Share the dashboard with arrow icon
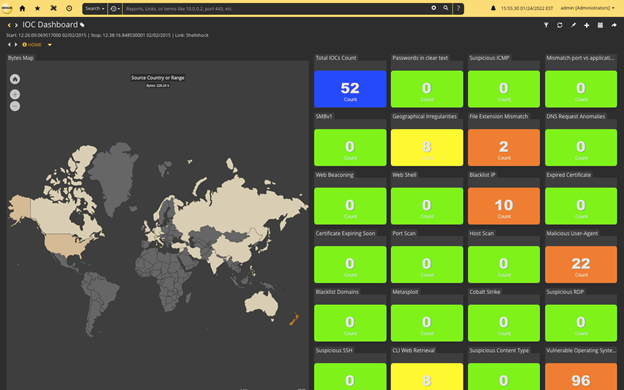Image resolution: width=624 pixels, height=390 pixels. (x=614, y=25)
